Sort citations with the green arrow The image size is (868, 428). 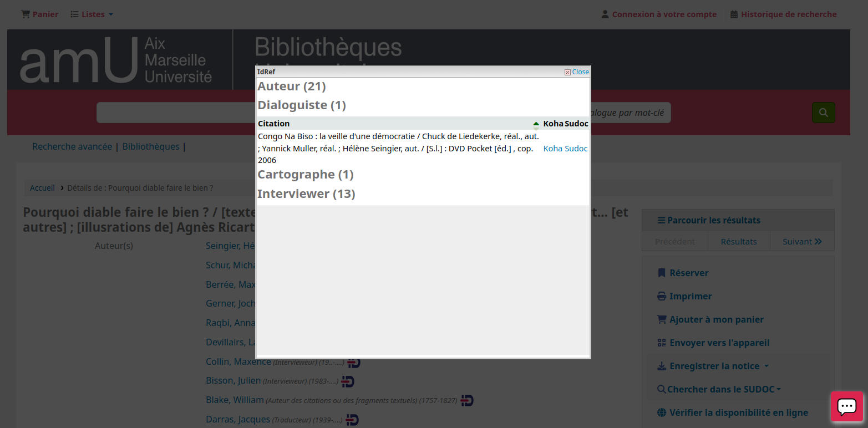point(536,124)
